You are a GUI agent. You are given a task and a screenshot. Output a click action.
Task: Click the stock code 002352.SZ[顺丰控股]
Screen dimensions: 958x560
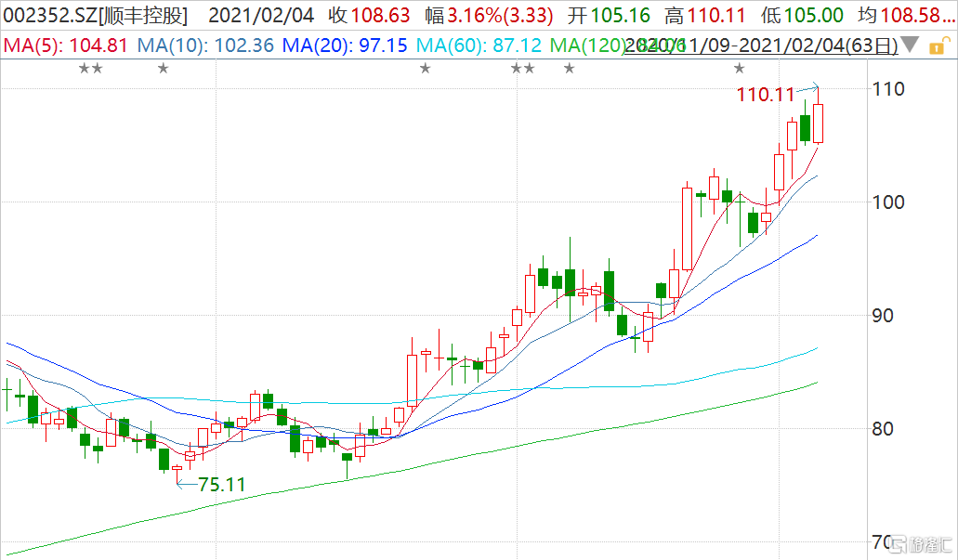pyautogui.click(x=96, y=16)
